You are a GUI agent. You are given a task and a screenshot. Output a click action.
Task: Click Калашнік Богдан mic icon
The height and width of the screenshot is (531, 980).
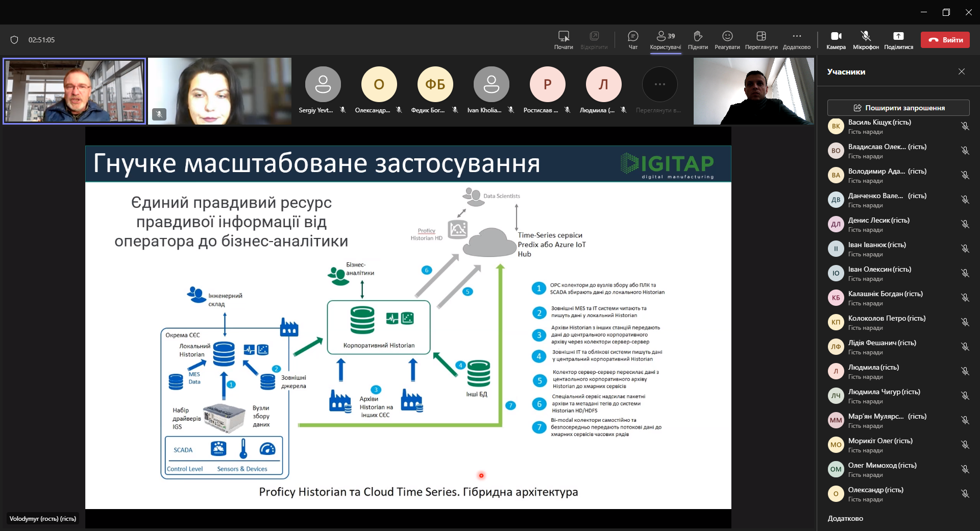tap(965, 298)
